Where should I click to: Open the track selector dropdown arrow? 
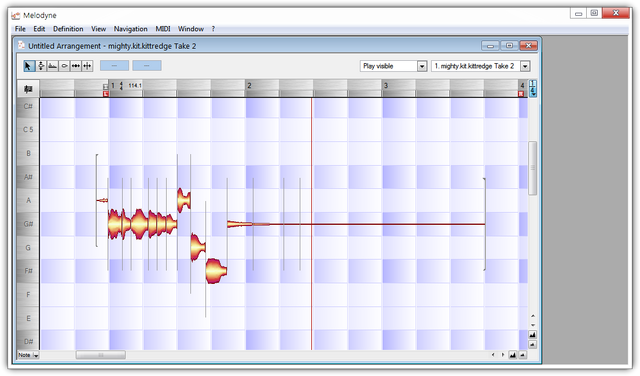[525, 66]
